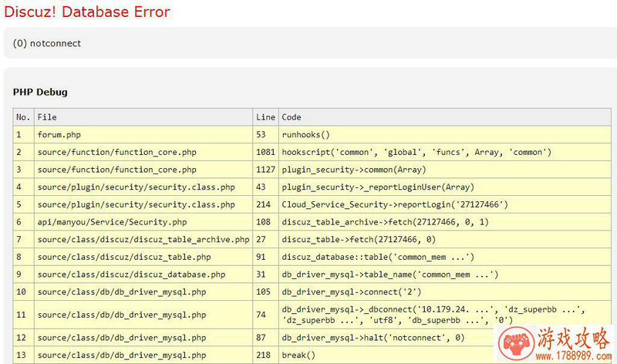
Task: Click the File column header
Action: 46,117
